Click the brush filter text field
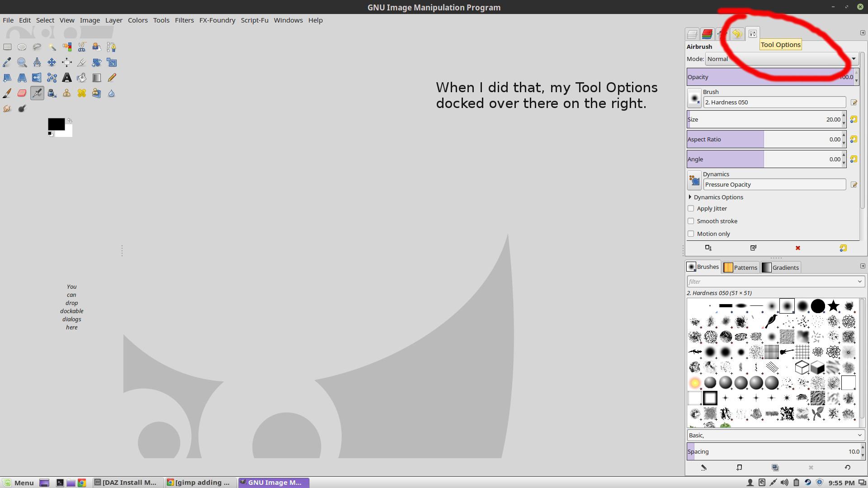Viewport: 868px width, 488px height. (771, 282)
